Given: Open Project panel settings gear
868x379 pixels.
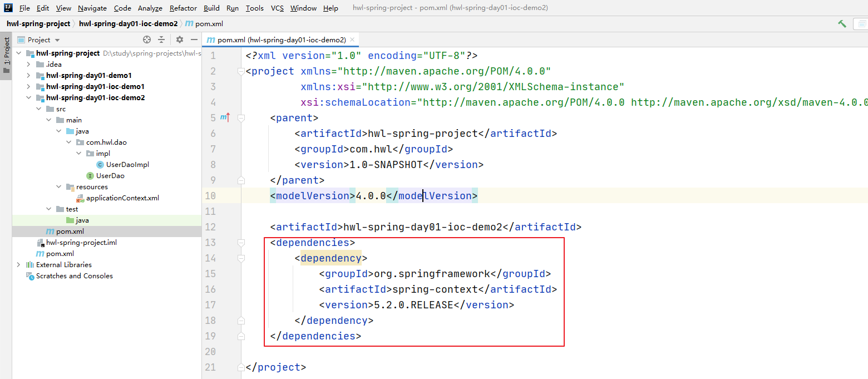Looking at the screenshot, I should click(x=180, y=40).
